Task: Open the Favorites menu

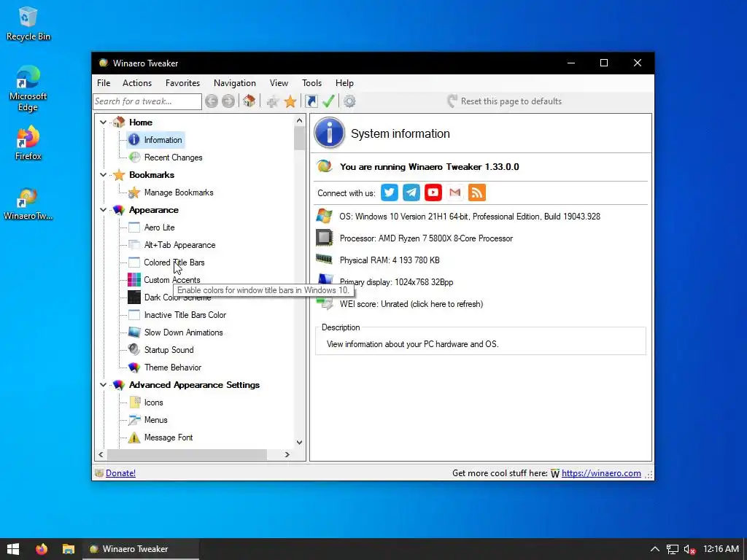Action: pos(183,83)
